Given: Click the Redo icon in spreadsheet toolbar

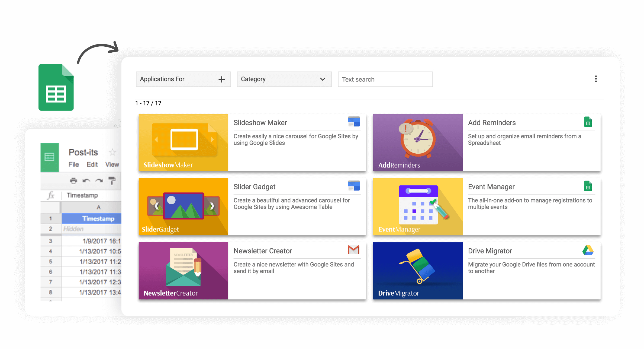Looking at the screenshot, I should [x=99, y=181].
